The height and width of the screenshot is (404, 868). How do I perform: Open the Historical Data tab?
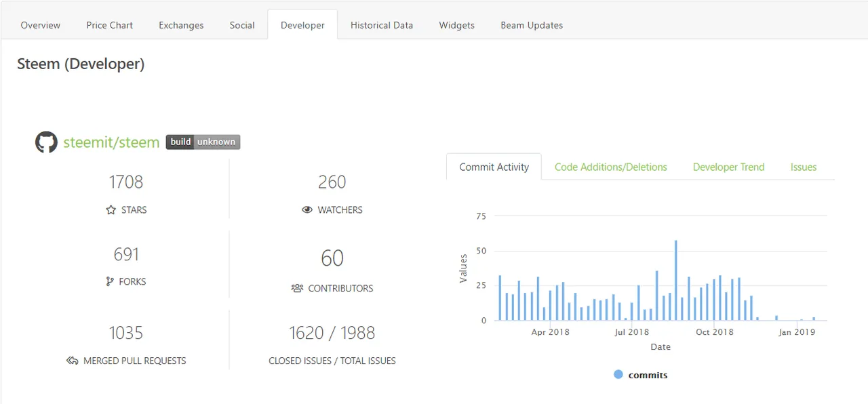[x=382, y=25]
